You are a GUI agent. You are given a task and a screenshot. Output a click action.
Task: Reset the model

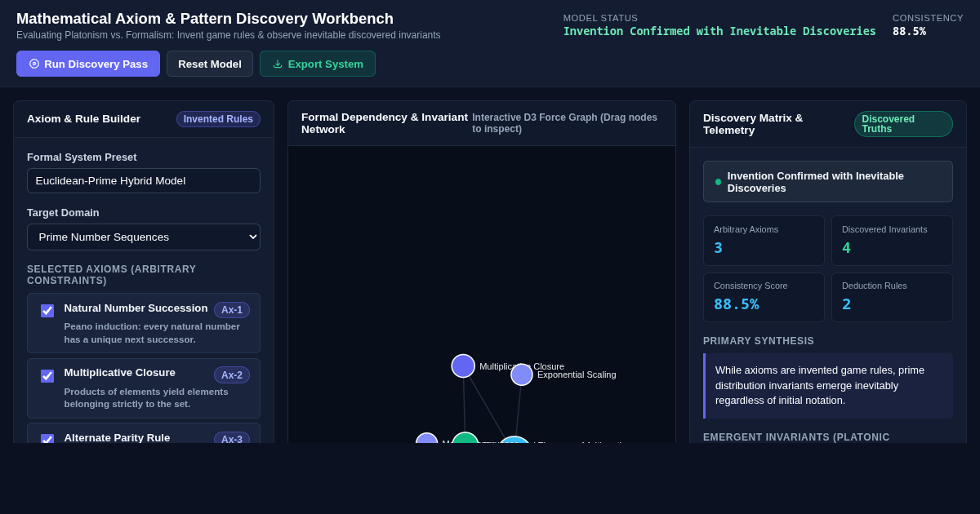pos(210,64)
